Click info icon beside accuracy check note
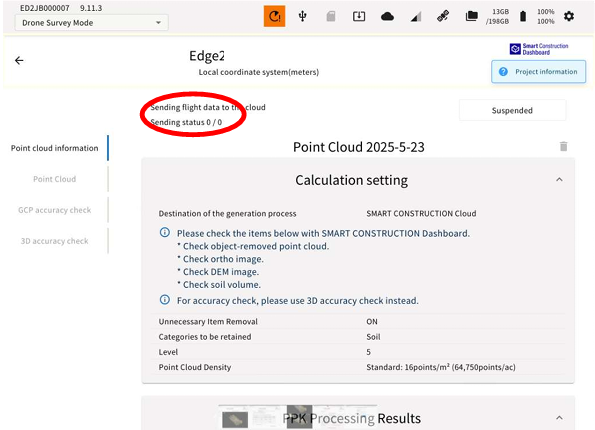This screenshot has height=430, width=595. 165,300
